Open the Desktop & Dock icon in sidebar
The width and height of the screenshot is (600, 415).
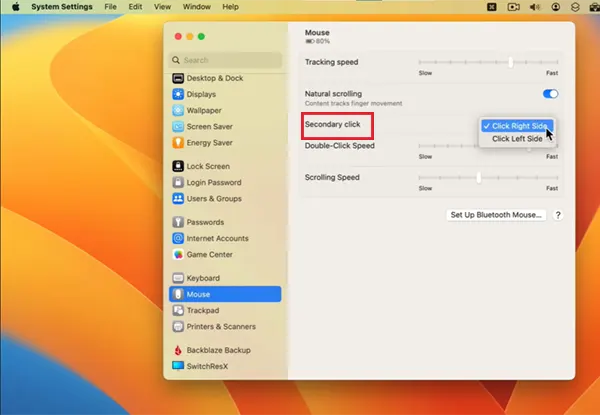click(x=178, y=78)
